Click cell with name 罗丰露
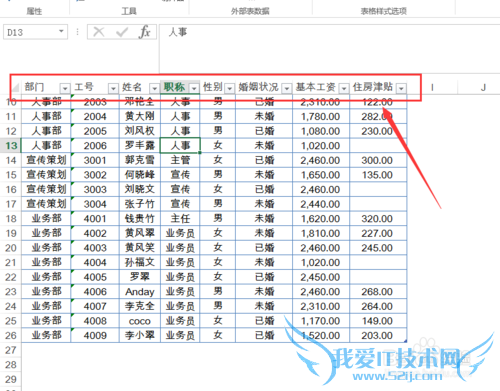The image size is (500, 391). click(x=140, y=146)
